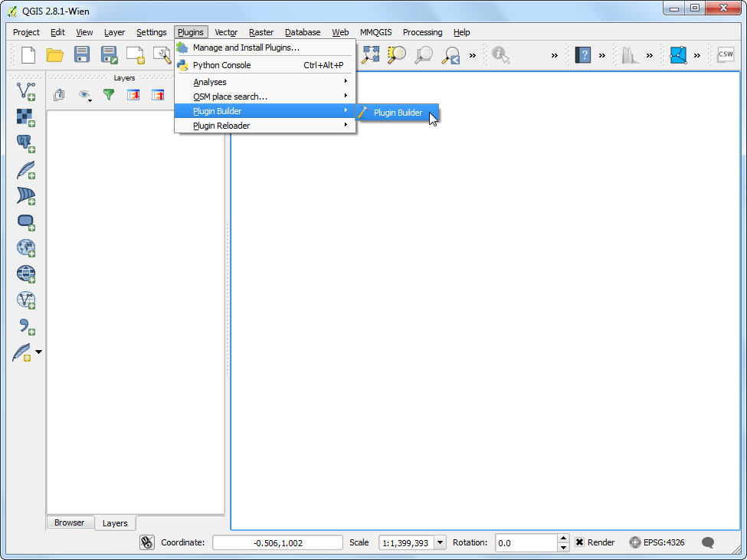747x560 pixels.
Task: Click the Filter Legend funnel icon
Action: (x=109, y=95)
